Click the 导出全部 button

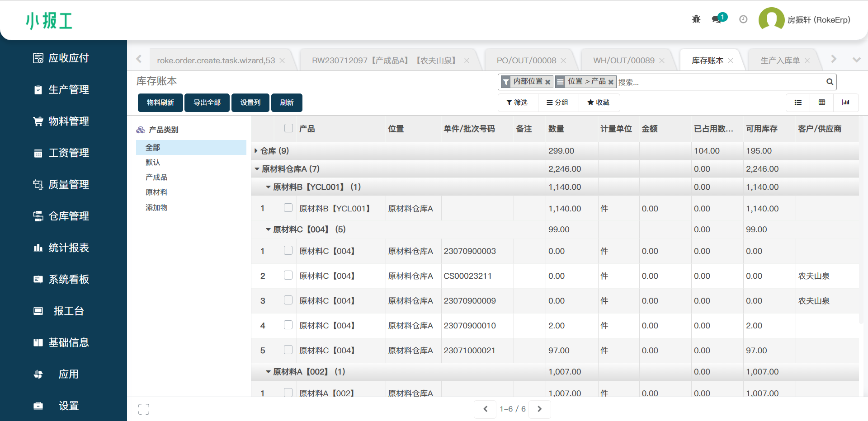coord(207,103)
